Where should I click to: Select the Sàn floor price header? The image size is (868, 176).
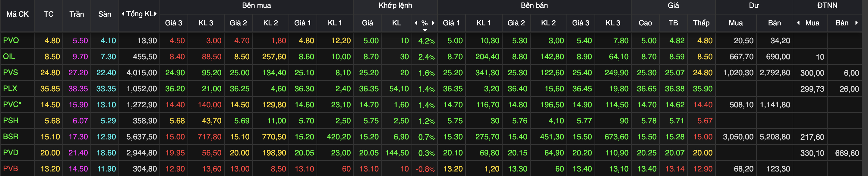[x=104, y=14]
